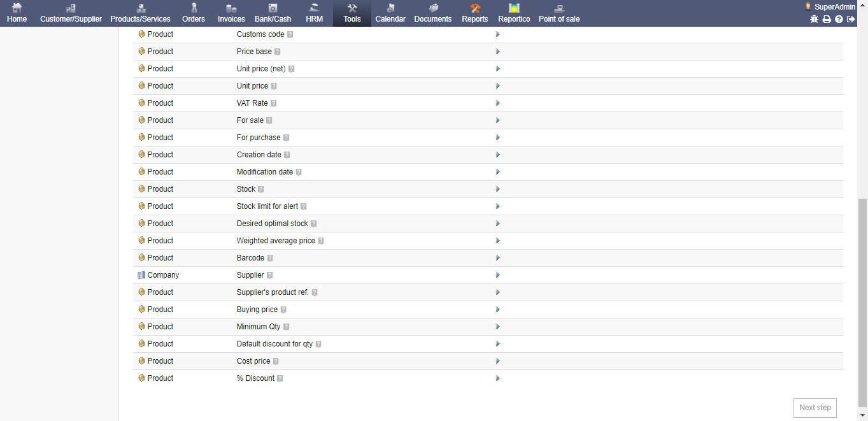Select arrow for % Discount field
Viewport: 868px width, 421px height.
tap(498, 378)
